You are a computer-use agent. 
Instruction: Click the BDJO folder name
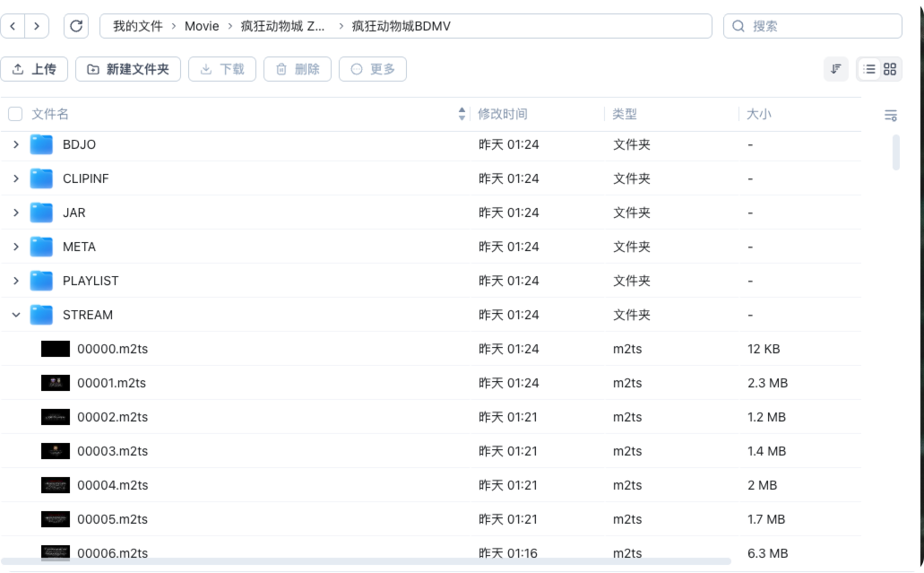79,144
